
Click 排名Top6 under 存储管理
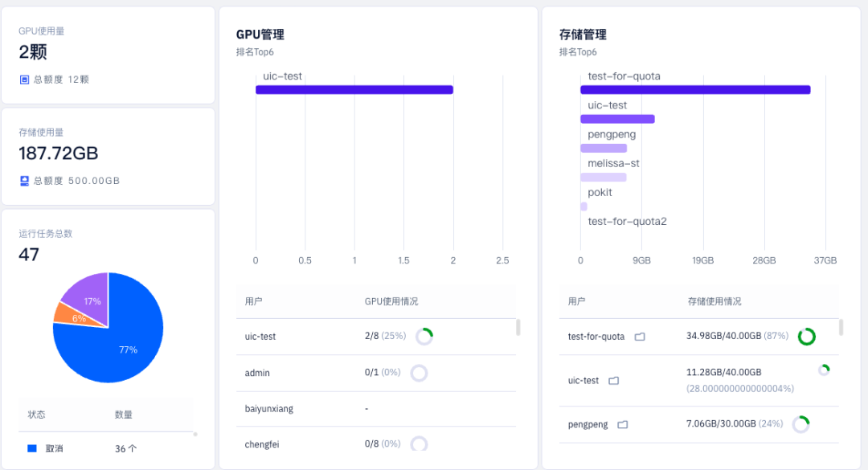(x=578, y=52)
